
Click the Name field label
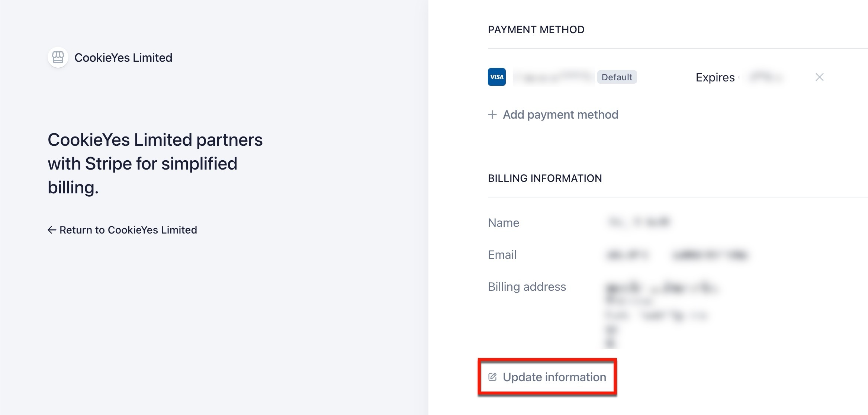[503, 223]
